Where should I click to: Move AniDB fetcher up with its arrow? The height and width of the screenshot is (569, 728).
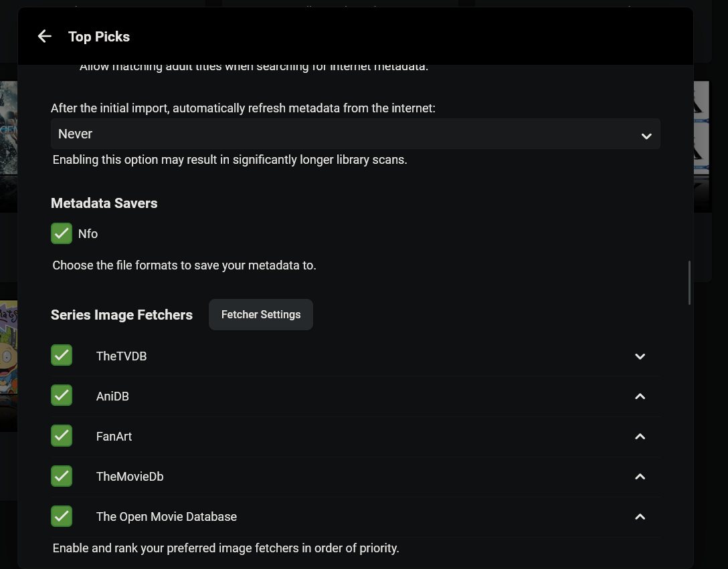(x=640, y=396)
